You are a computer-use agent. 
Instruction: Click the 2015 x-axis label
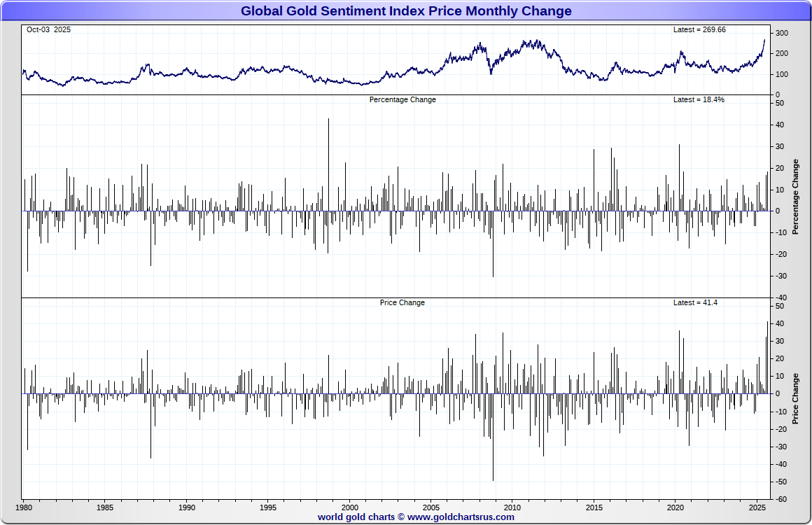tap(594, 507)
